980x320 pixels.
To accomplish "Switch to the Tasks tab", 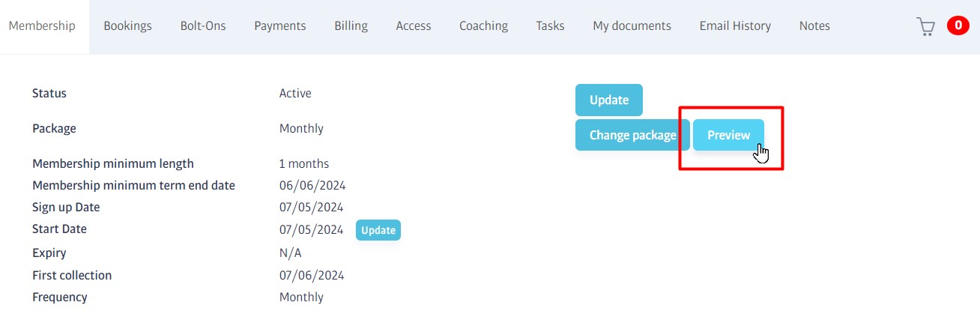I will pos(550,26).
